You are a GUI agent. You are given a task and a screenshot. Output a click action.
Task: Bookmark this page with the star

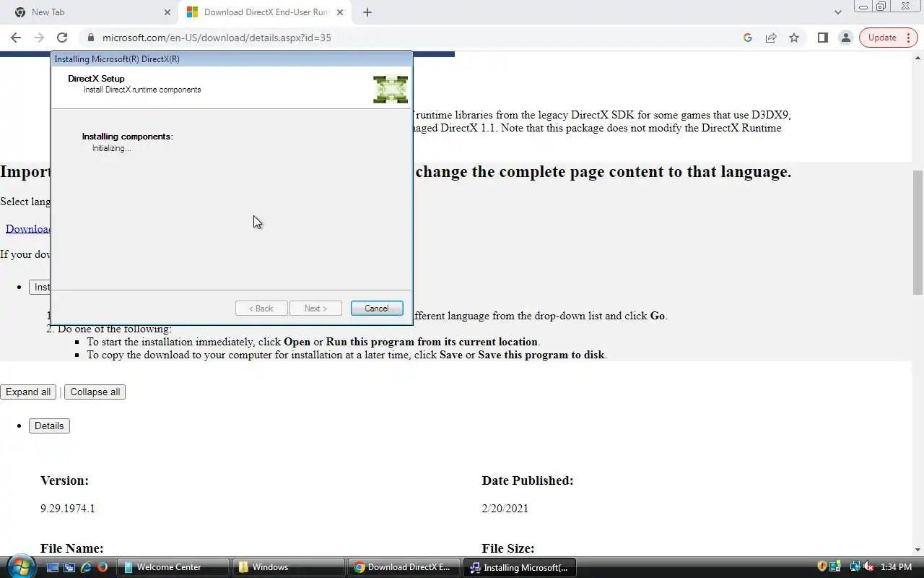(794, 38)
